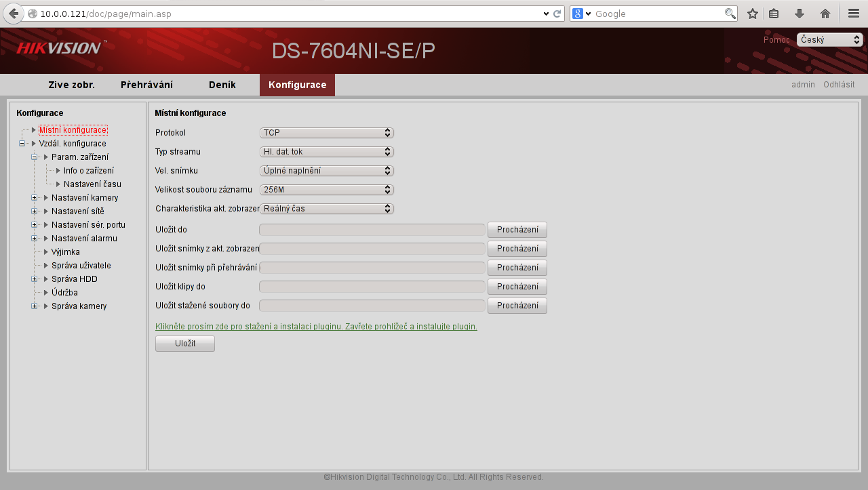This screenshot has height=490, width=868.
Task: Open Údržba tree item
Action: coord(64,293)
